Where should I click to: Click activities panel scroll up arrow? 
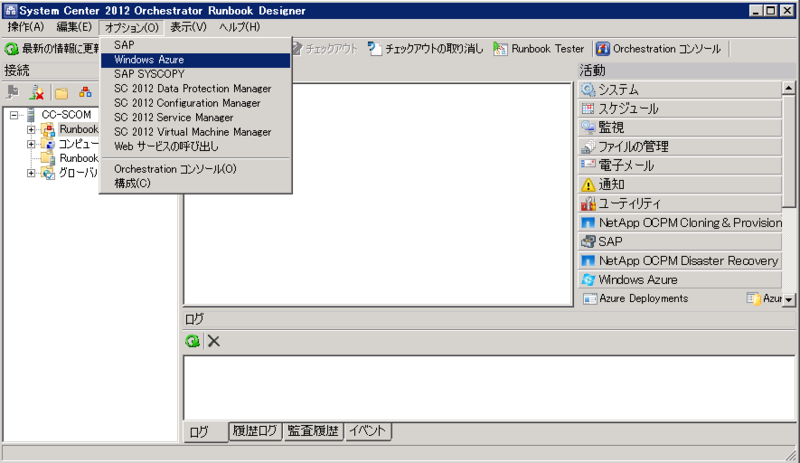pyautogui.click(x=789, y=88)
